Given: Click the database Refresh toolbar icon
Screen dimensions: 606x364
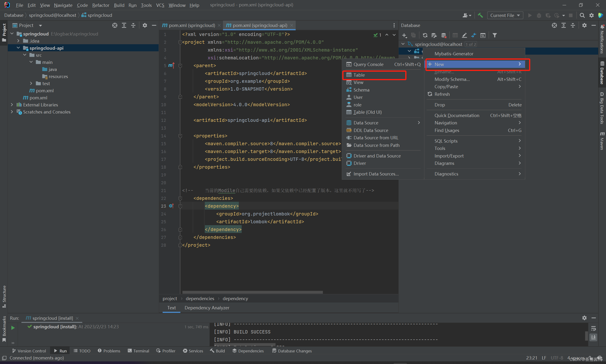Looking at the screenshot, I should [425, 35].
